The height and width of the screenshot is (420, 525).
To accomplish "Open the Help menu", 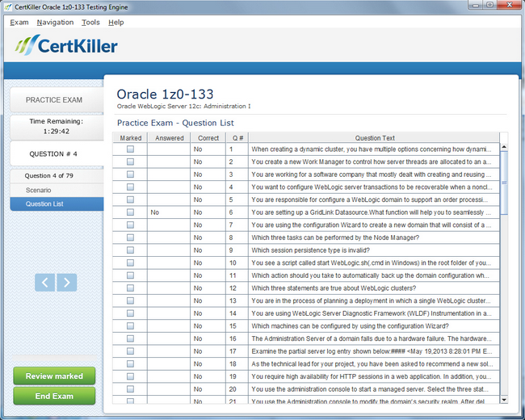I will pos(116,23).
